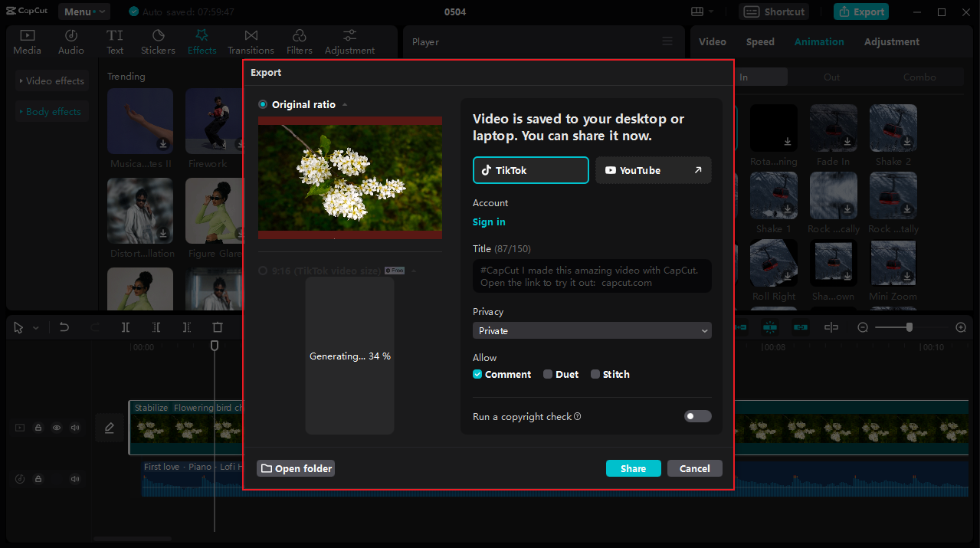Image resolution: width=980 pixels, height=548 pixels.
Task: Open the Adjustment tab in the media panel
Action: 349,42
